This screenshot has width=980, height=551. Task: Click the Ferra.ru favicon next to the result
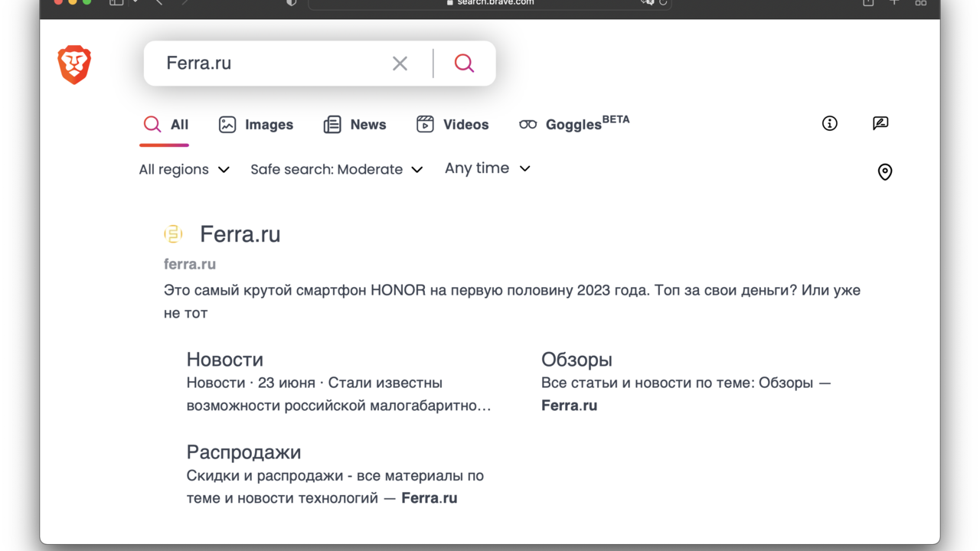[x=173, y=234]
